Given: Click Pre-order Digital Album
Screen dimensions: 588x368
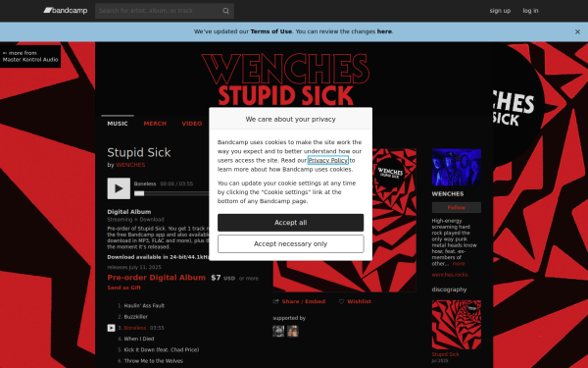Looking at the screenshot, I should (x=157, y=278).
